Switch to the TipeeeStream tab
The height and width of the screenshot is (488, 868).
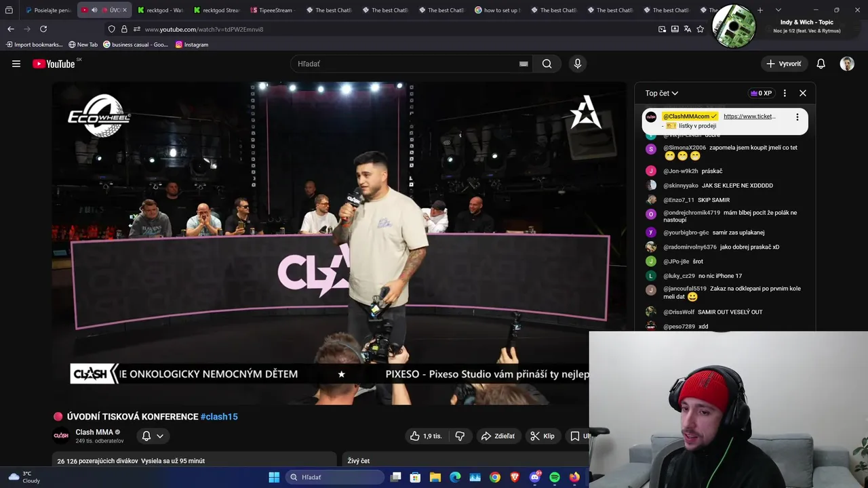tap(273, 10)
